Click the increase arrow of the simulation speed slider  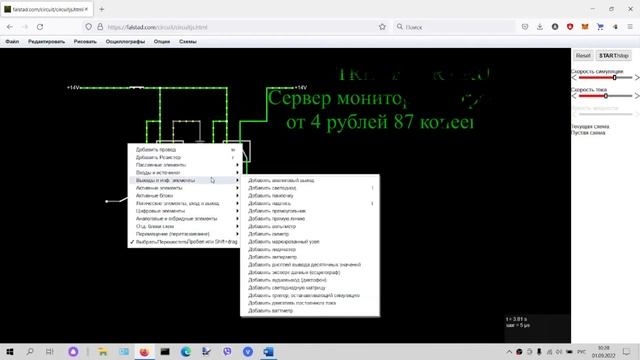(637, 78)
